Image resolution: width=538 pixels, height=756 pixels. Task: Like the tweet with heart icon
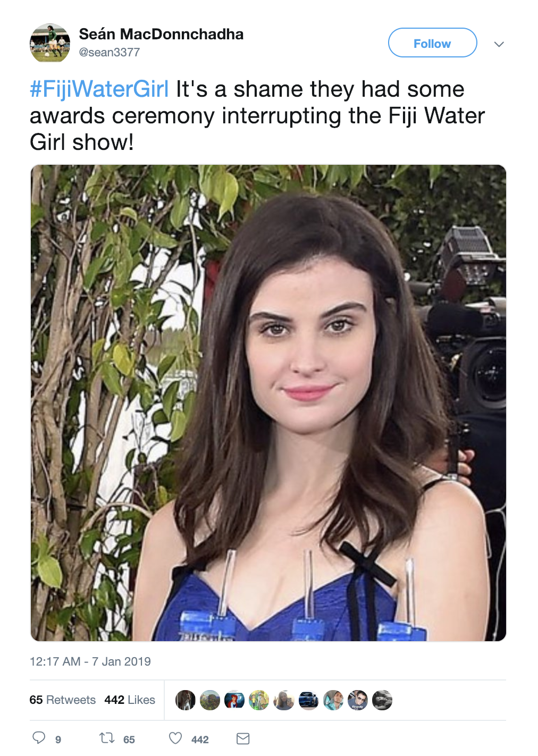pos(175,738)
